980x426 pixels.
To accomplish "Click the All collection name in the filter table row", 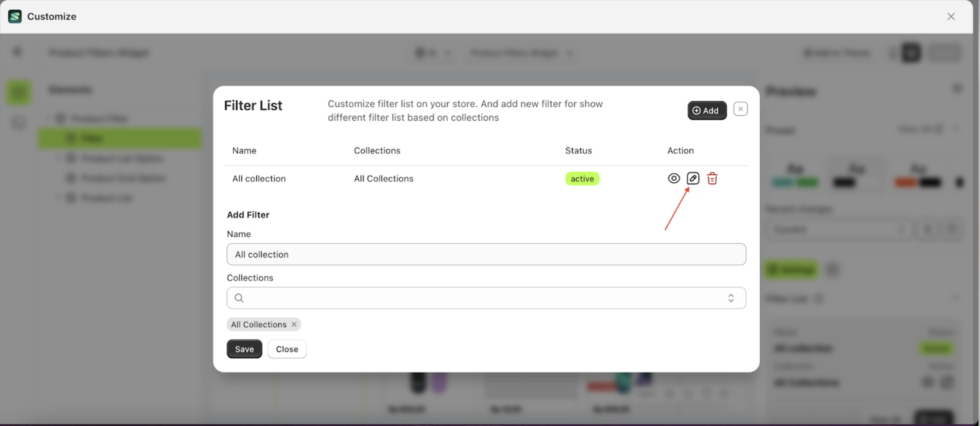I will click(x=259, y=178).
